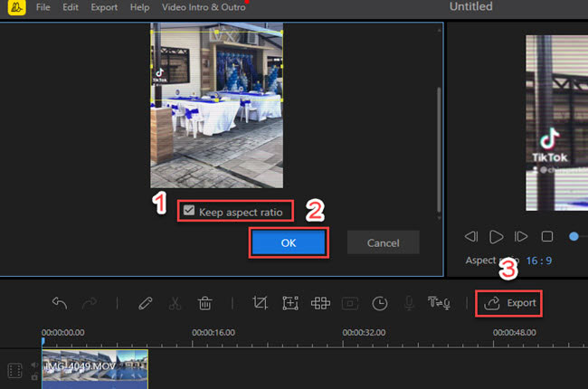Viewport: 588px width, 389px height.
Task: Undo the last action
Action: (x=60, y=303)
